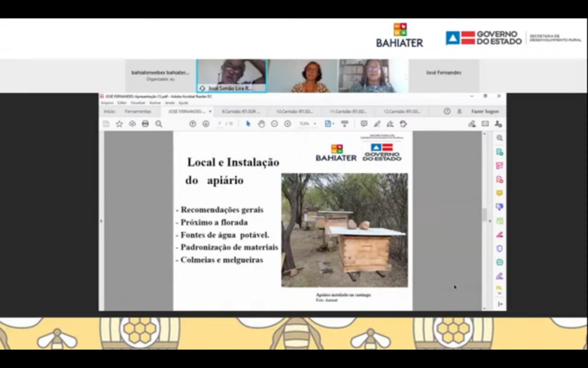The image size is (588, 368).
Task: Collapse the right tools pane arrow
Action: [489, 221]
